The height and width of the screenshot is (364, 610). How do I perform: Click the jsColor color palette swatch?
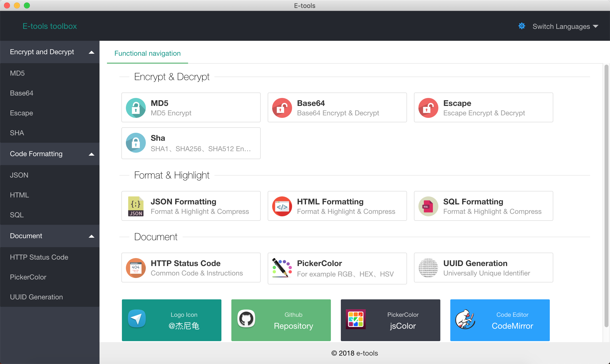[356, 319]
